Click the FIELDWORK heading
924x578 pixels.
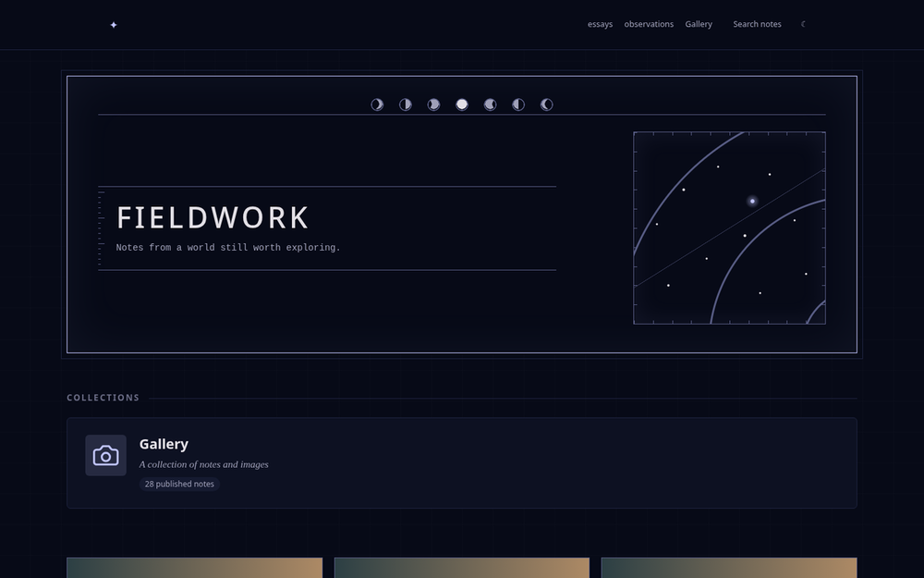[213, 217]
